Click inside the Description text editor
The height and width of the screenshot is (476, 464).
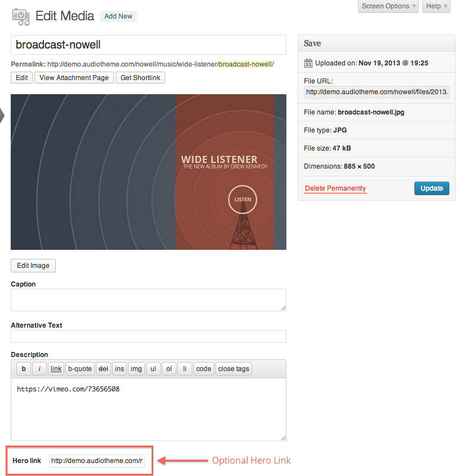(148, 409)
